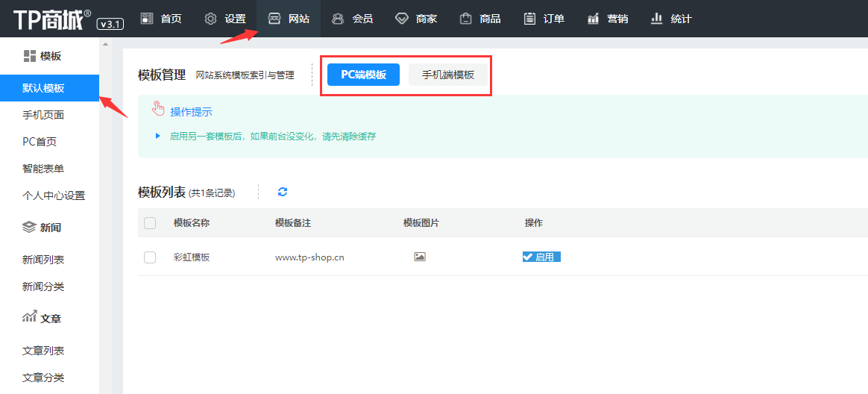Screen dimensions: 868x394
Task: Click the sidebar scrollbar up arrow
Action: point(105,45)
